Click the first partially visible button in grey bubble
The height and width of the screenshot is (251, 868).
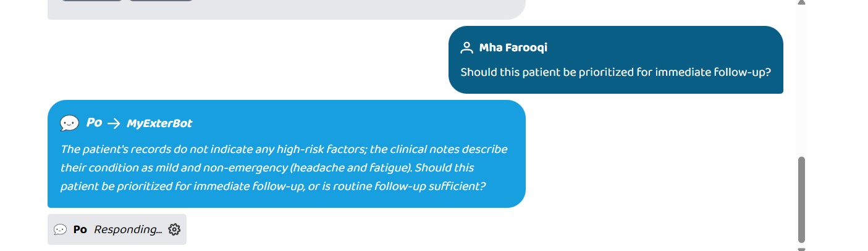pyautogui.click(x=92, y=1)
